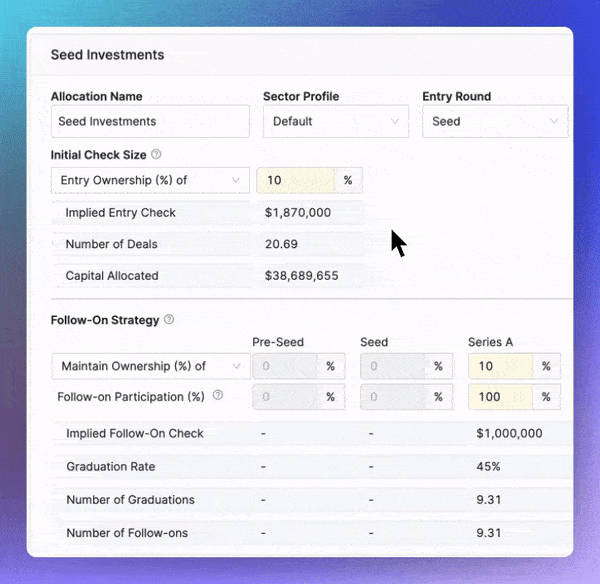This screenshot has width=600, height=584.
Task: Click the Follow-on Participation help icon
Action: [x=218, y=395]
